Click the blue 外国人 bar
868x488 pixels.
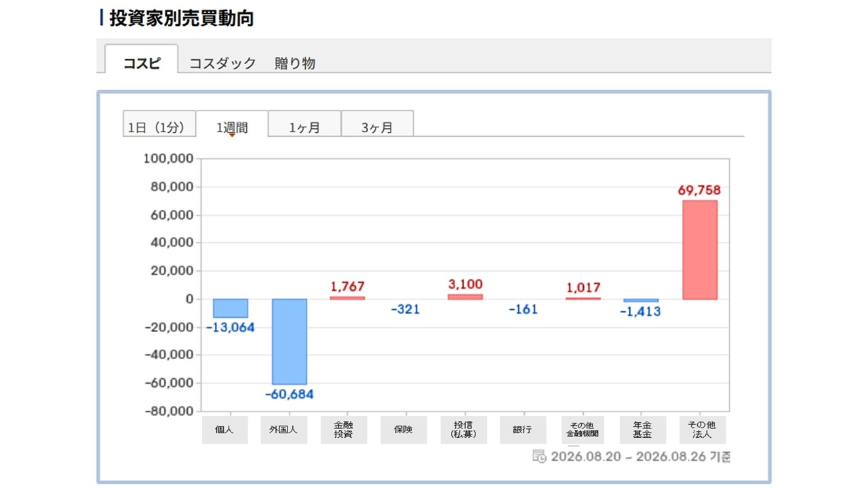(x=290, y=342)
